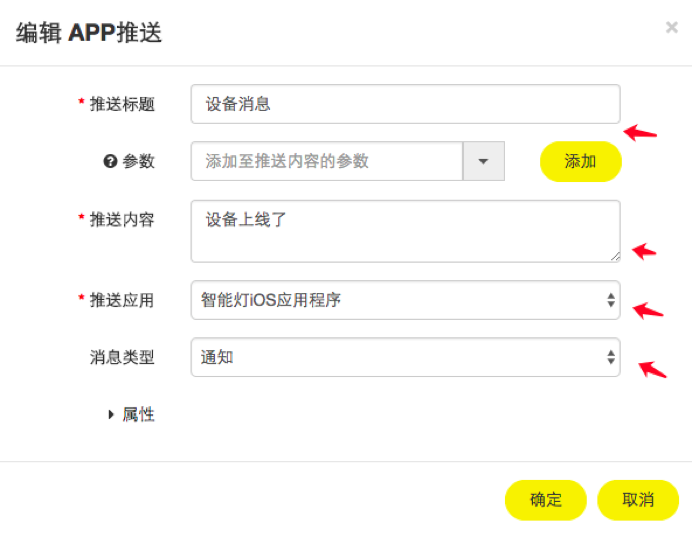
Task: Click inside the 推送内容 text area
Action: click(x=405, y=231)
